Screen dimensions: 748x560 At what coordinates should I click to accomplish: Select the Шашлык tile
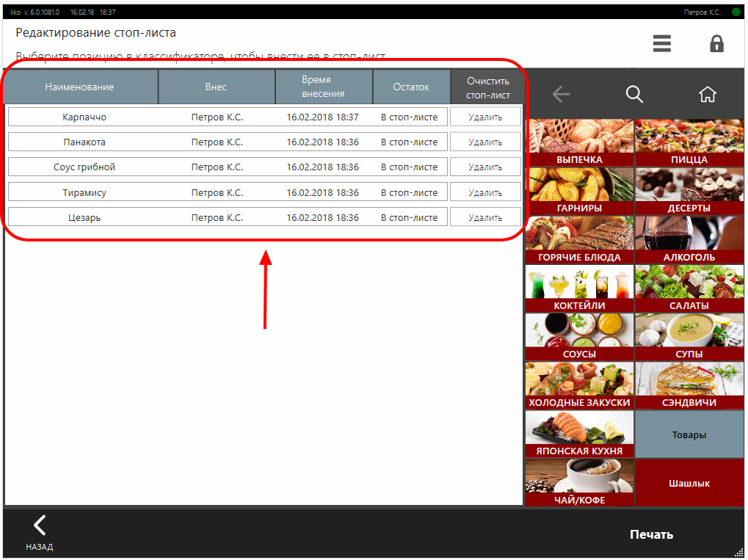[689, 483]
